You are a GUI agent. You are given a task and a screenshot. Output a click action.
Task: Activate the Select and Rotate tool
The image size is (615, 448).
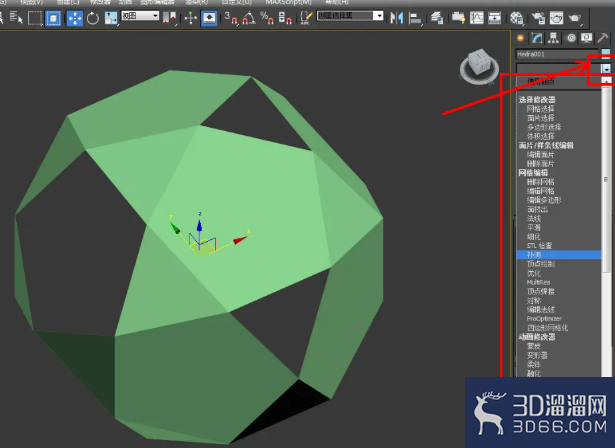point(93,18)
